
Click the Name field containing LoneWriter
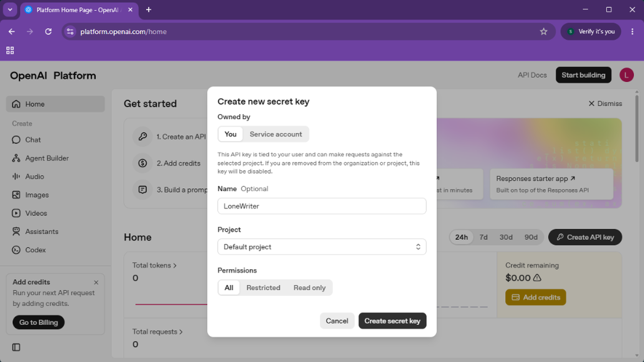click(x=322, y=206)
